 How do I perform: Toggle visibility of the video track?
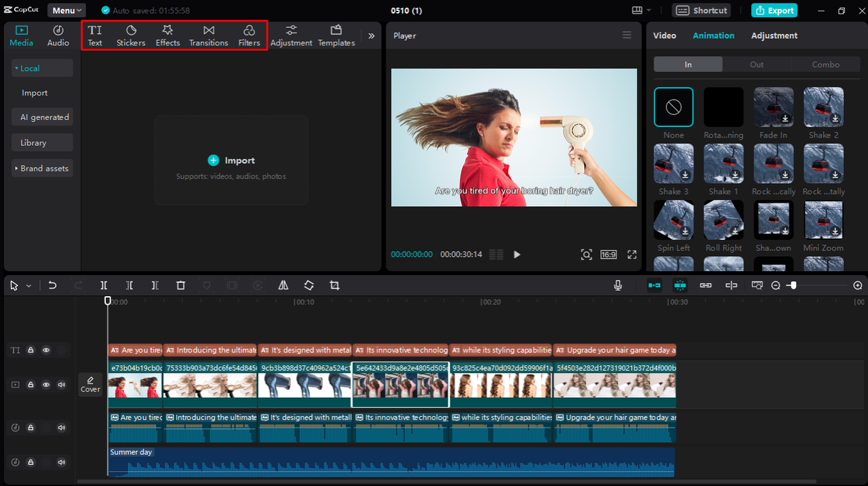point(46,384)
